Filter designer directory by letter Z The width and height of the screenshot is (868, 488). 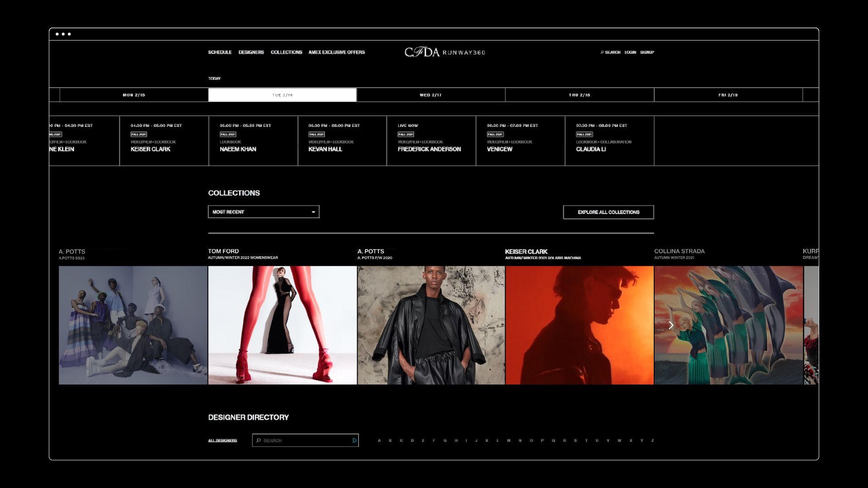[652, 441]
